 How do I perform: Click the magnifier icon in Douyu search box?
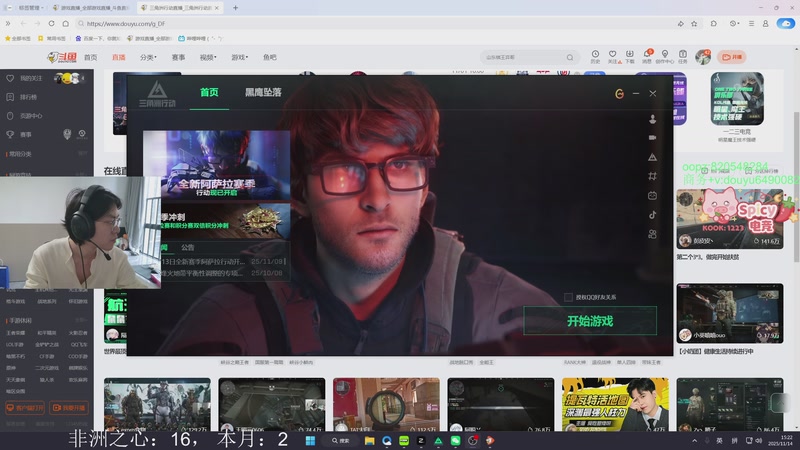pyautogui.click(x=570, y=57)
